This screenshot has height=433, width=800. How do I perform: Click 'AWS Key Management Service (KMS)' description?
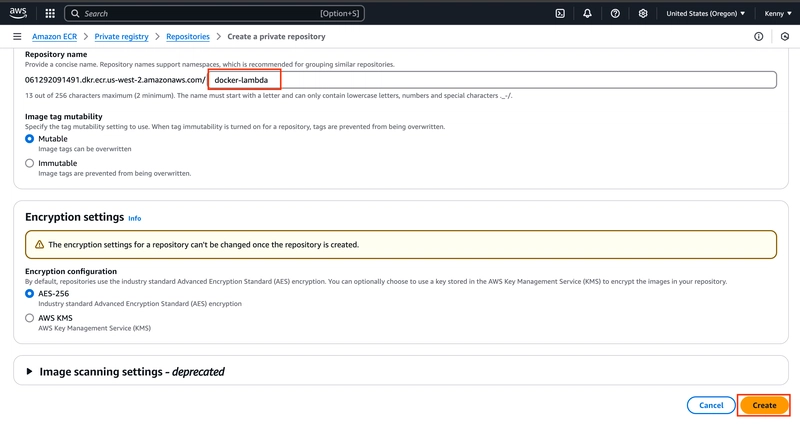click(94, 328)
